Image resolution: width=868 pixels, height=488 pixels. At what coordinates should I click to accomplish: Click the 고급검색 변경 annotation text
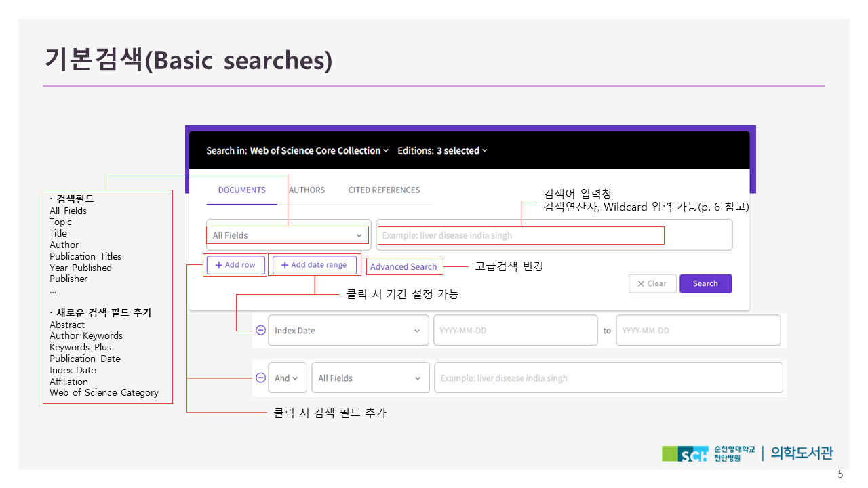click(509, 266)
